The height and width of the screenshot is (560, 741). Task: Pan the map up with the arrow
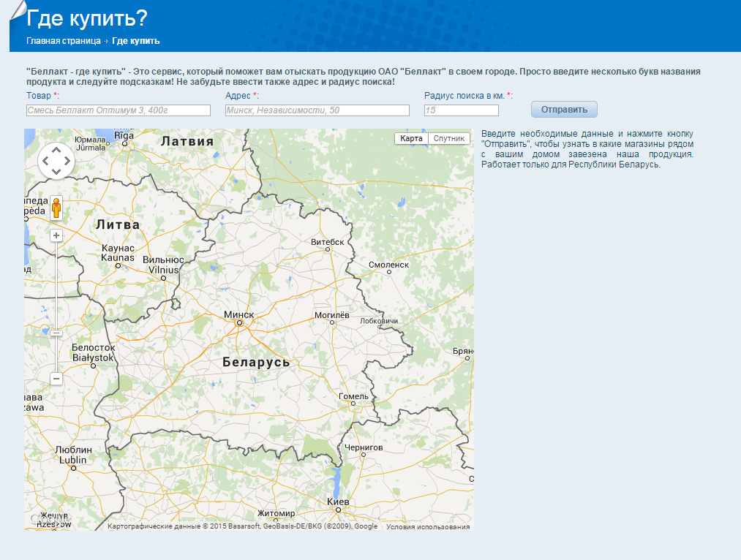[56, 150]
